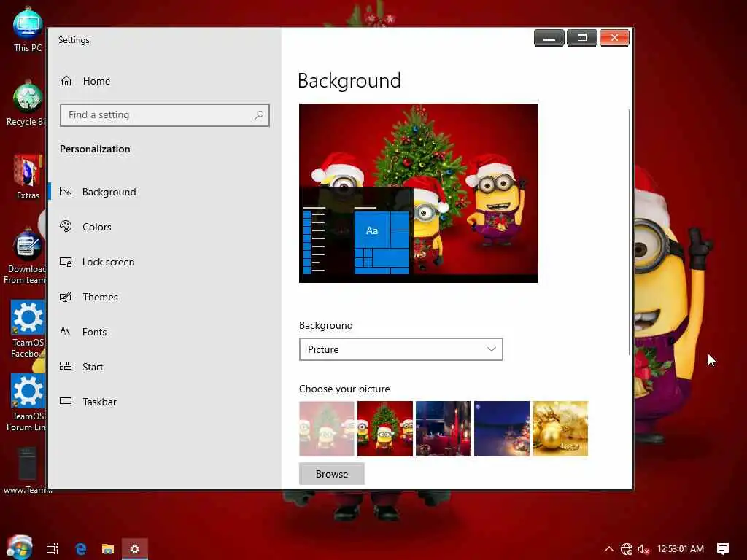747x560 pixels.
Task: Click the Lock screen icon
Action: coord(66,262)
